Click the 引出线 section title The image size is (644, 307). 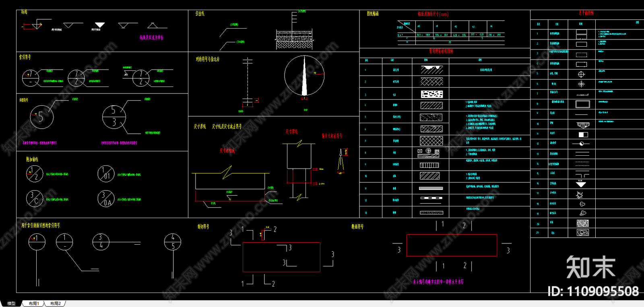pos(200,14)
